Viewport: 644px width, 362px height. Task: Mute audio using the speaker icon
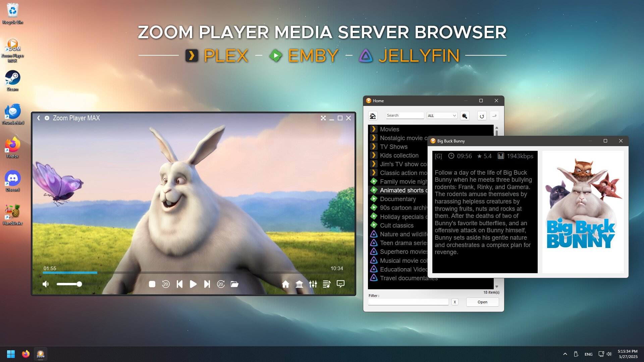(46, 284)
